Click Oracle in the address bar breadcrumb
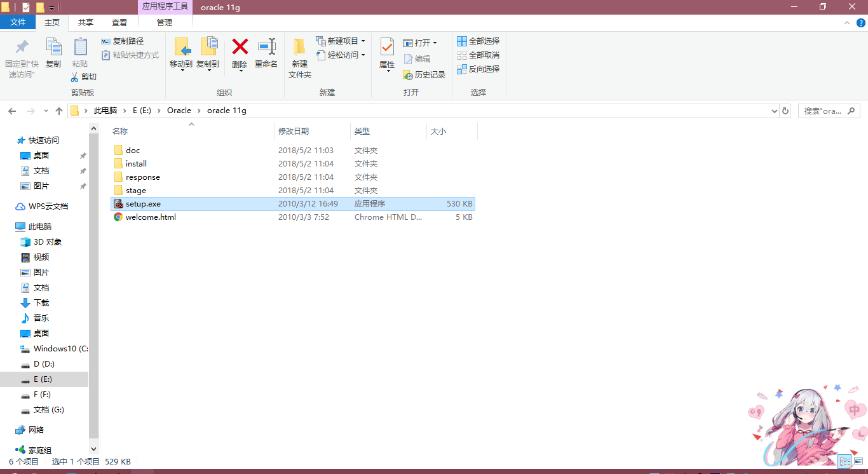This screenshot has height=474, width=868. (x=179, y=111)
